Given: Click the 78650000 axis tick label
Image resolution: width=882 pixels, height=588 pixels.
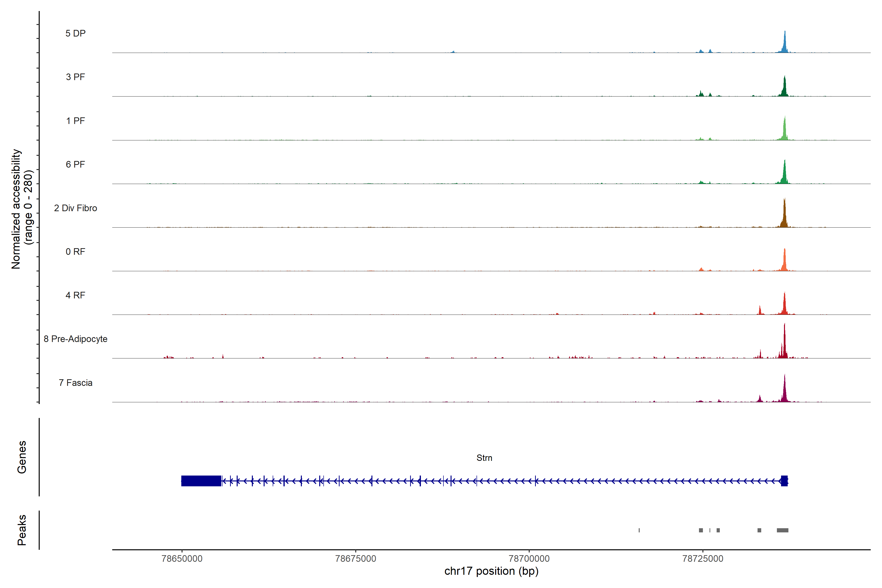Looking at the screenshot, I should [182, 558].
